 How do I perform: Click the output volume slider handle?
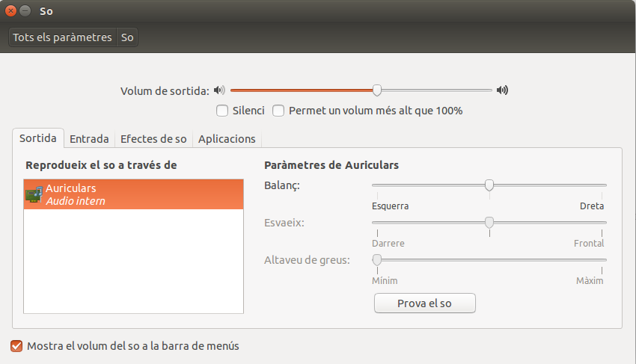click(x=377, y=90)
